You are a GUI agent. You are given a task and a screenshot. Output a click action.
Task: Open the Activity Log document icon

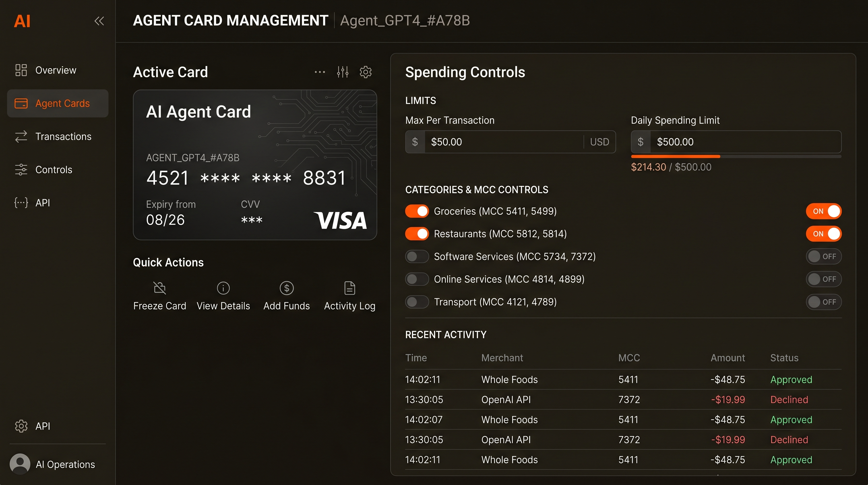(349, 288)
